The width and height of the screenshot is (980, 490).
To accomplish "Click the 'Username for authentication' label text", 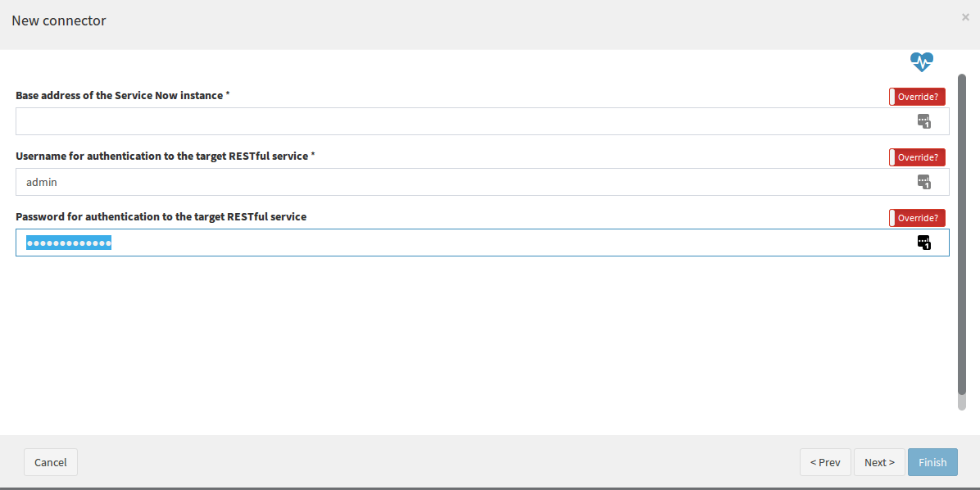I will pos(165,157).
